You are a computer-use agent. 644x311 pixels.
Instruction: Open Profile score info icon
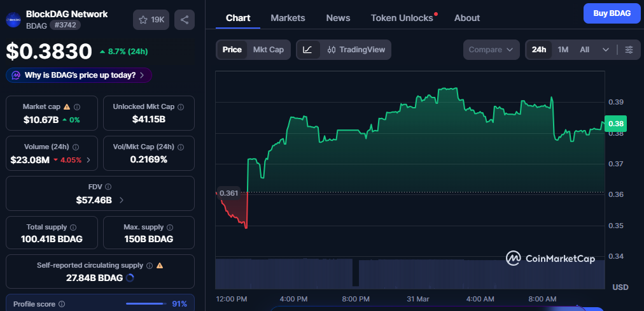(62, 305)
